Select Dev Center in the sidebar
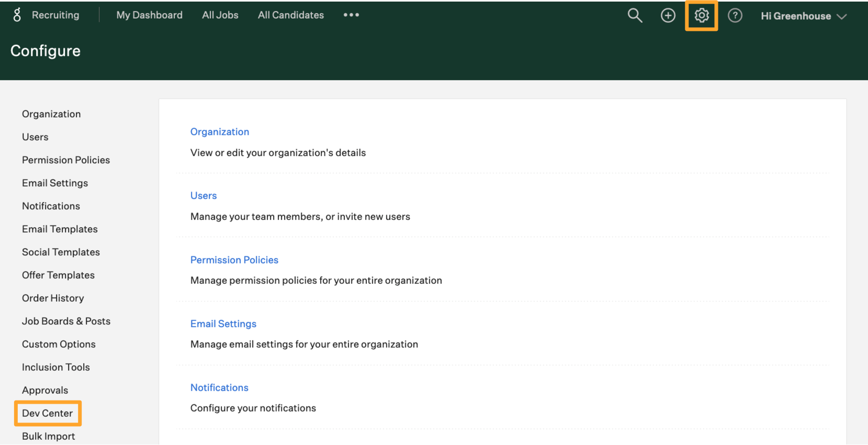The width and height of the screenshot is (868, 445). (47, 414)
